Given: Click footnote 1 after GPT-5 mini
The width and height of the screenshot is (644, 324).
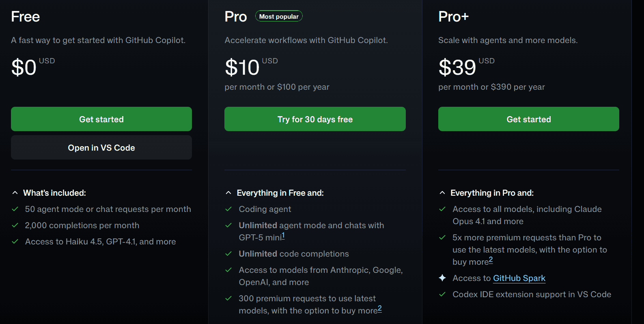Looking at the screenshot, I should click(x=283, y=235).
